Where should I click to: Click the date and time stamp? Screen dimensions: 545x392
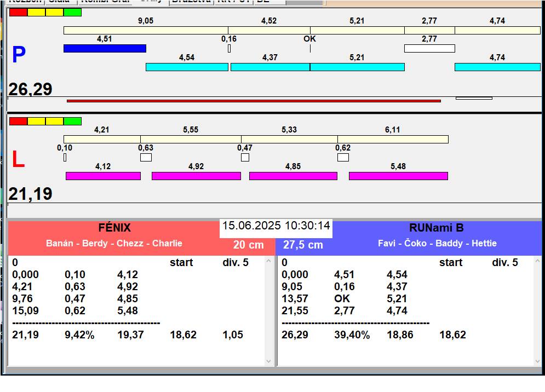coord(276,226)
